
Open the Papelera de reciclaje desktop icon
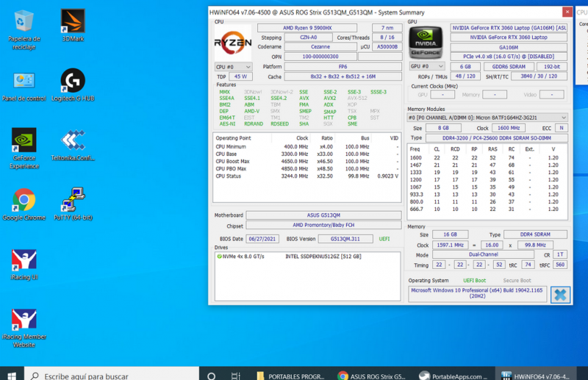(x=24, y=30)
